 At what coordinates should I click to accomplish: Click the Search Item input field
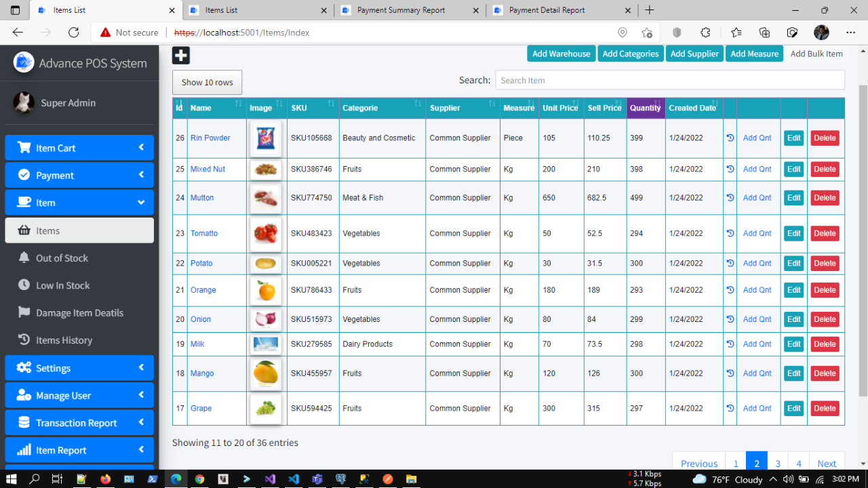point(669,80)
